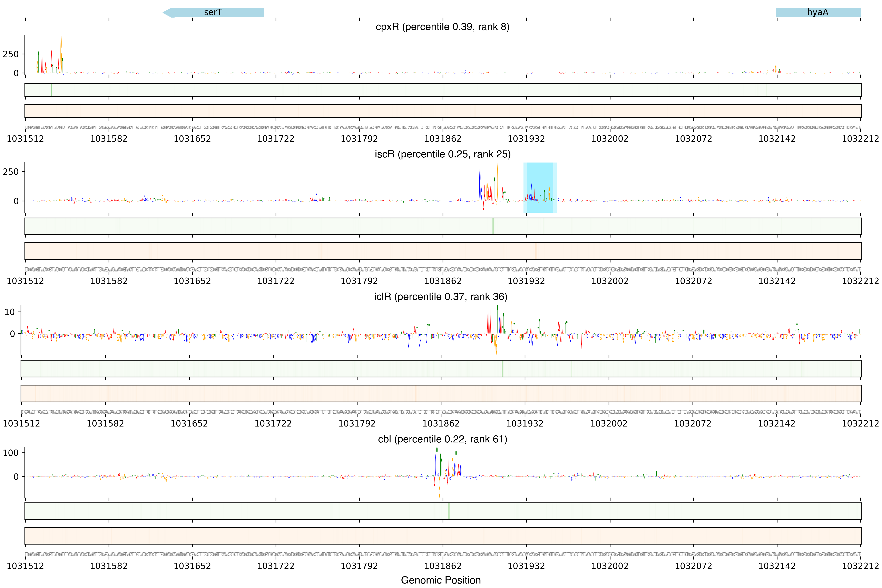Click the cpxR orange heatmap strip

(442, 111)
